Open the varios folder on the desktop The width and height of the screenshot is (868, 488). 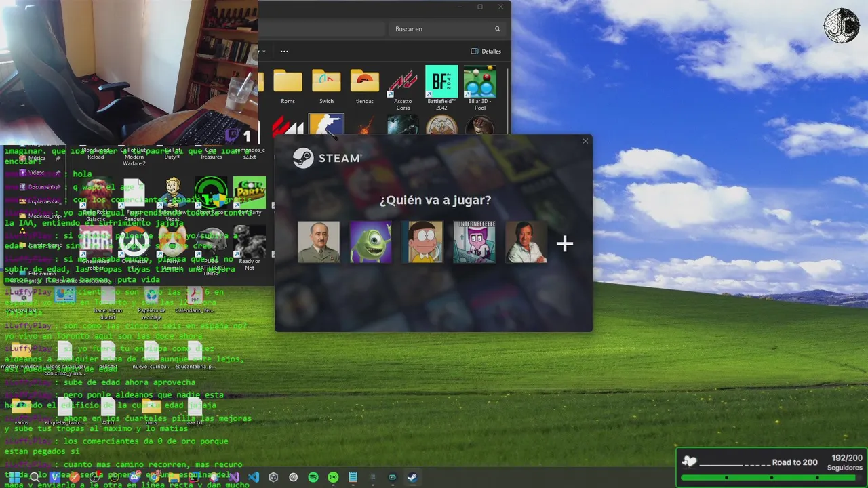22,411
